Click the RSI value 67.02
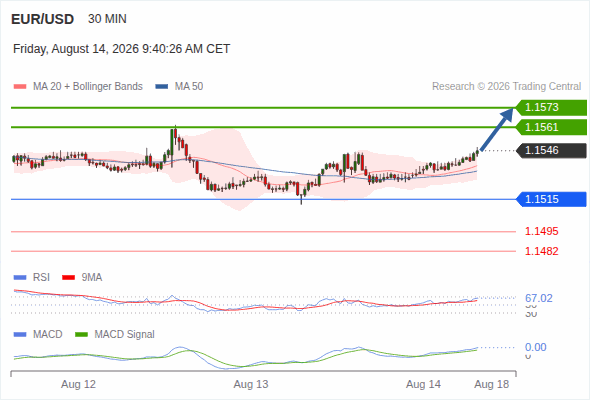 pyautogui.click(x=539, y=298)
